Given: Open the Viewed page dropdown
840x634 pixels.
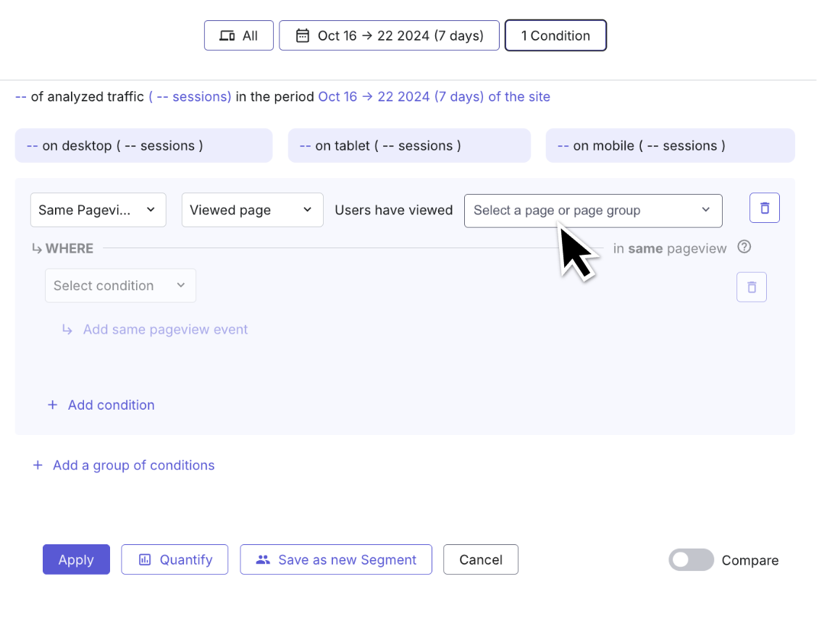Looking at the screenshot, I should tap(252, 210).
